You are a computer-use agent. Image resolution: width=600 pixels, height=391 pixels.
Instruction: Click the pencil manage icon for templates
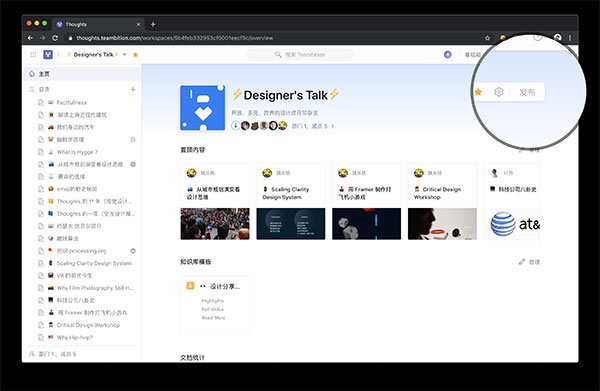coord(522,262)
